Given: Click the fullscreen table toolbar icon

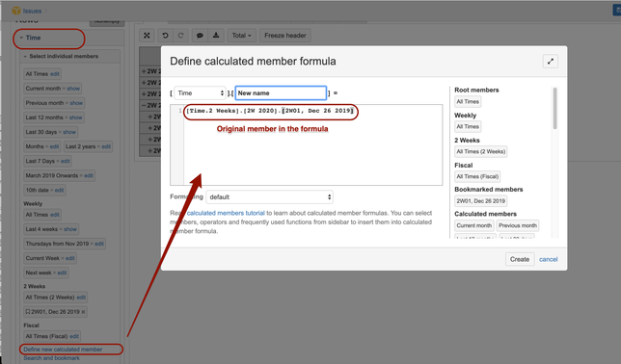Looking at the screenshot, I should (147, 36).
